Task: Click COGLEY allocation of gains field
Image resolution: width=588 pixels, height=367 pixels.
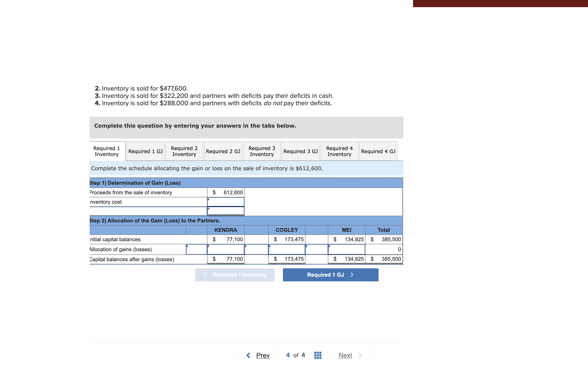Action: 287,249
